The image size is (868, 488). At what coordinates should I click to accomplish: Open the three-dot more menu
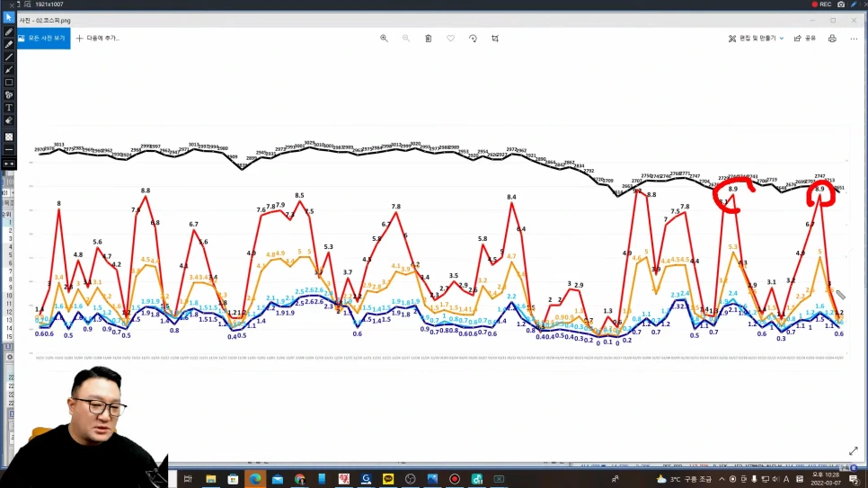(854, 39)
